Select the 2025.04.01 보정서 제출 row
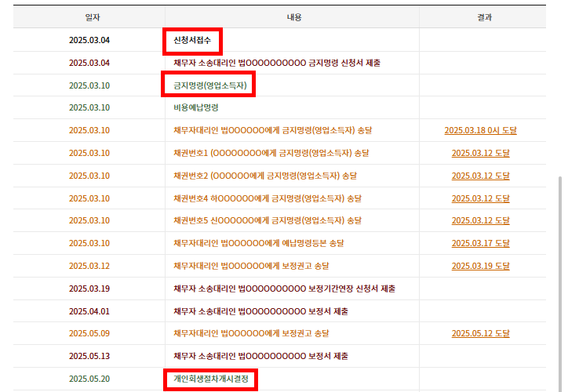 pos(260,311)
